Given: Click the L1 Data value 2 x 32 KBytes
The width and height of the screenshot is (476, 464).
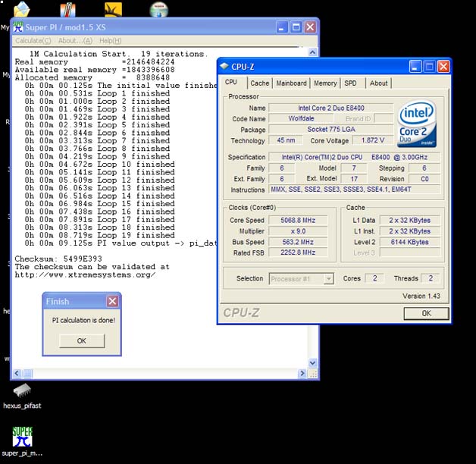Looking at the screenshot, I should click(410, 220).
